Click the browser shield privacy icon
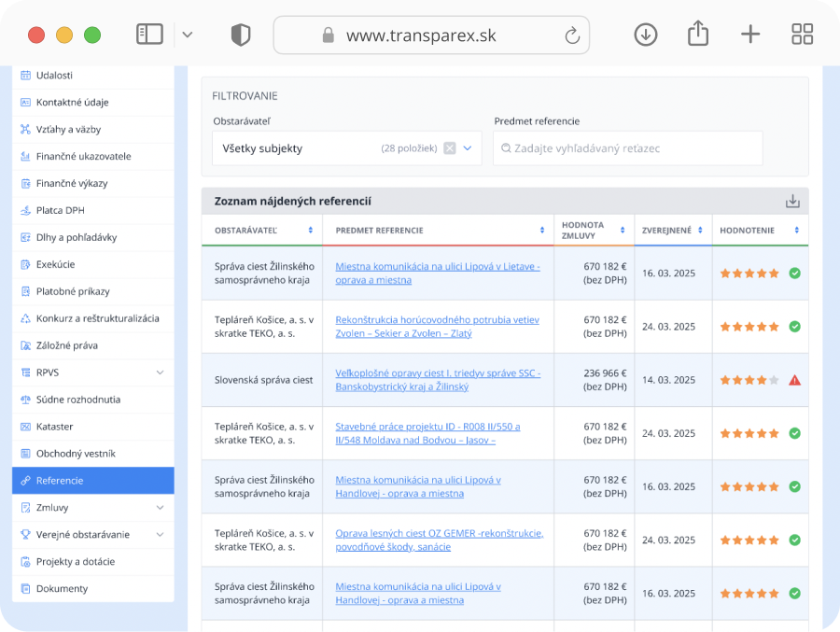This screenshot has width=840, height=632. pyautogui.click(x=241, y=35)
